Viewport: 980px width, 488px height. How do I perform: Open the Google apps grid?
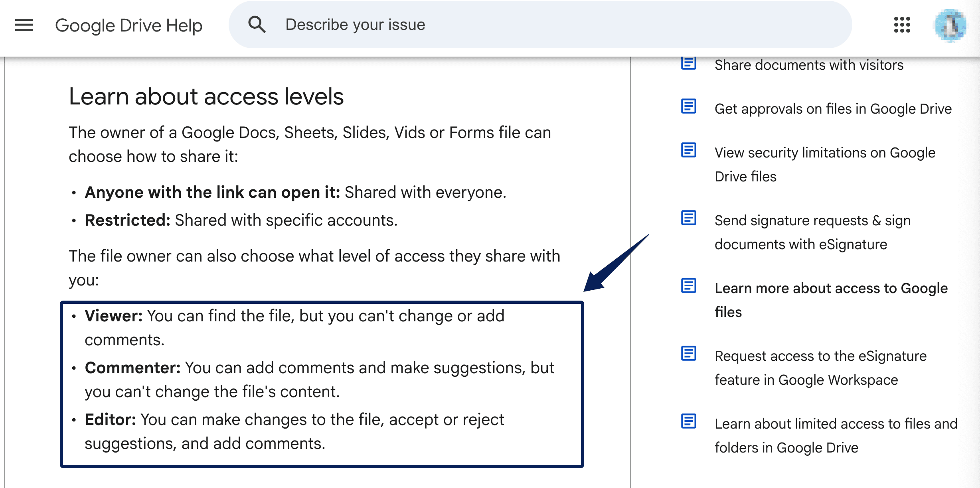pos(902,25)
